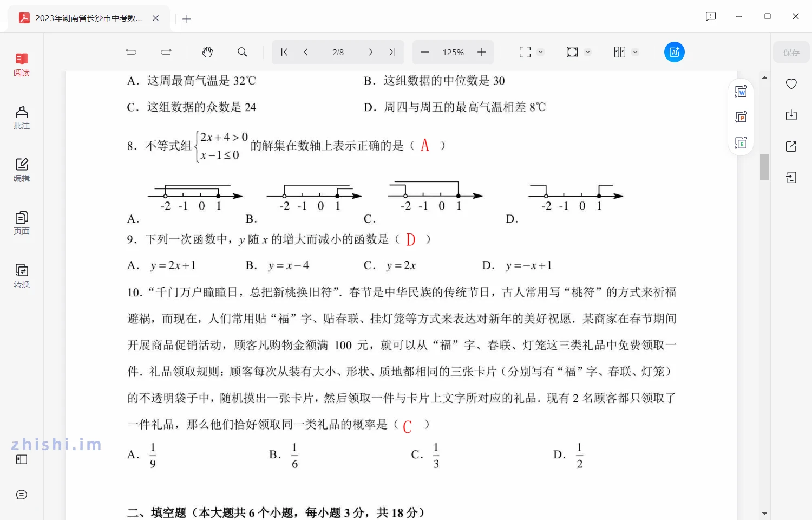
Task: Click the 保存 save button
Action: coord(791,52)
